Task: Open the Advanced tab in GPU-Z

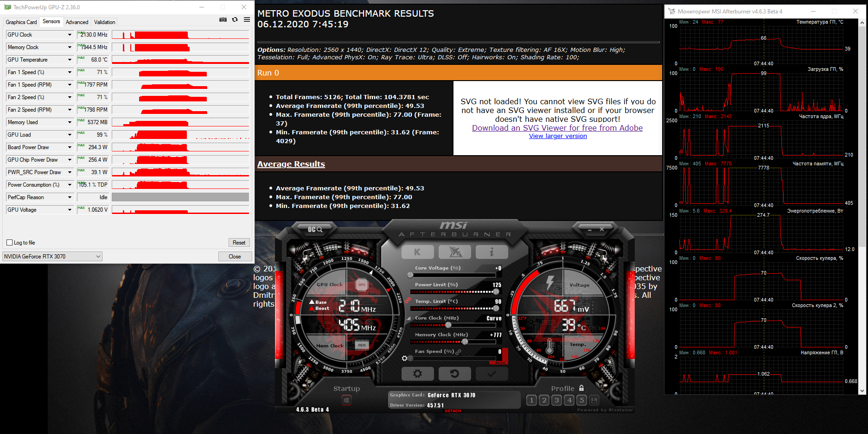Action: click(77, 22)
